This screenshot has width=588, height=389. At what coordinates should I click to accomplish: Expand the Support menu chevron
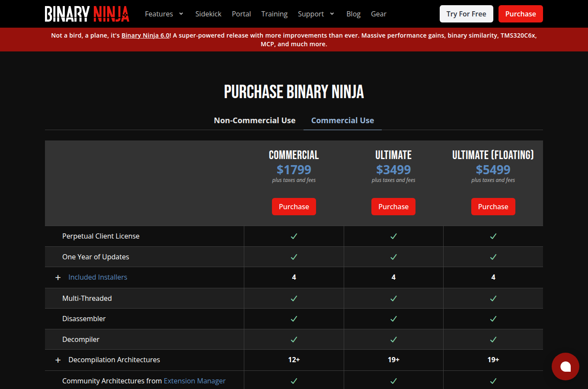click(x=332, y=14)
